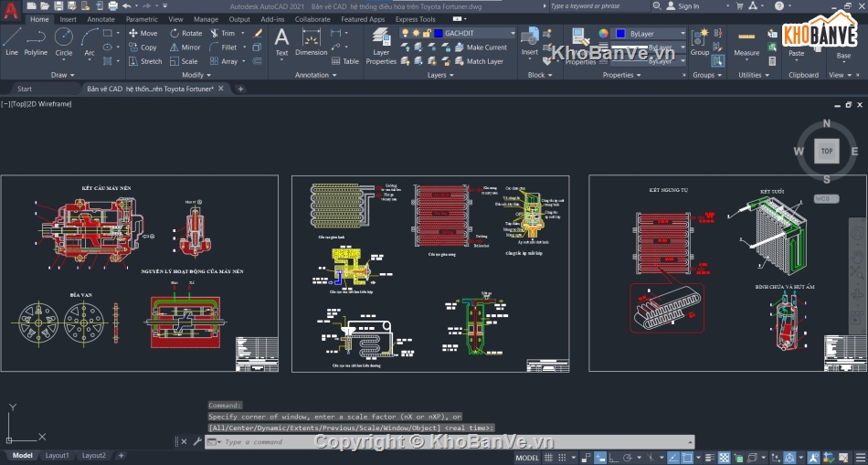The width and height of the screenshot is (868, 465).
Task: Open Match Properties tool
Action: 579,46
